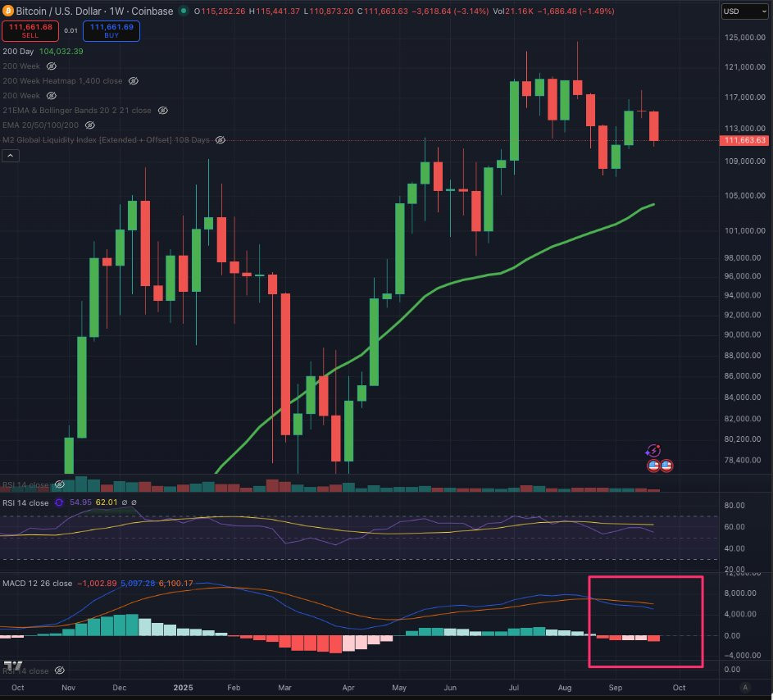Click the blue BUY 111,661.69 button
The width and height of the screenshot is (773, 700).
[111, 31]
